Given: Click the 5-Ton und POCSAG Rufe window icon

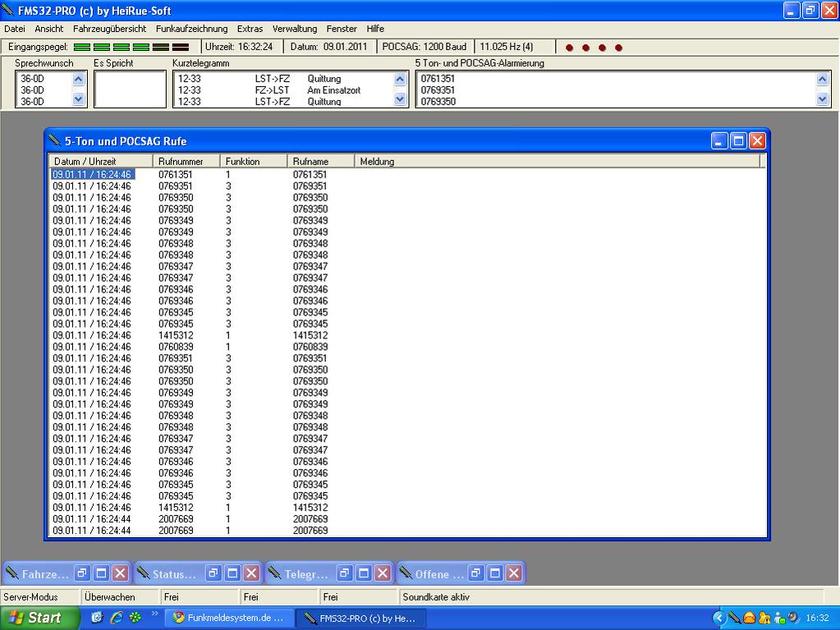Looking at the screenshot, I should (x=55, y=140).
